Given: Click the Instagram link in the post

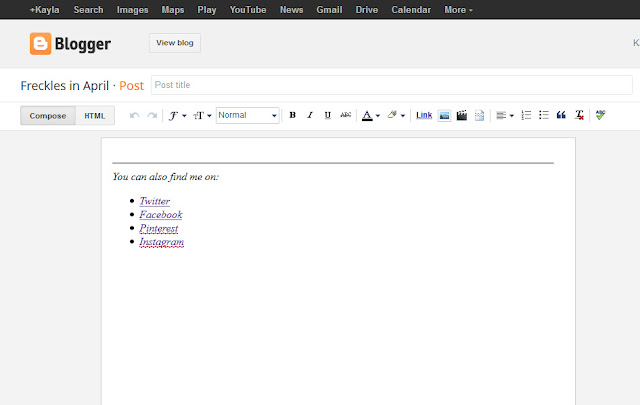Looking at the screenshot, I should pos(162,242).
